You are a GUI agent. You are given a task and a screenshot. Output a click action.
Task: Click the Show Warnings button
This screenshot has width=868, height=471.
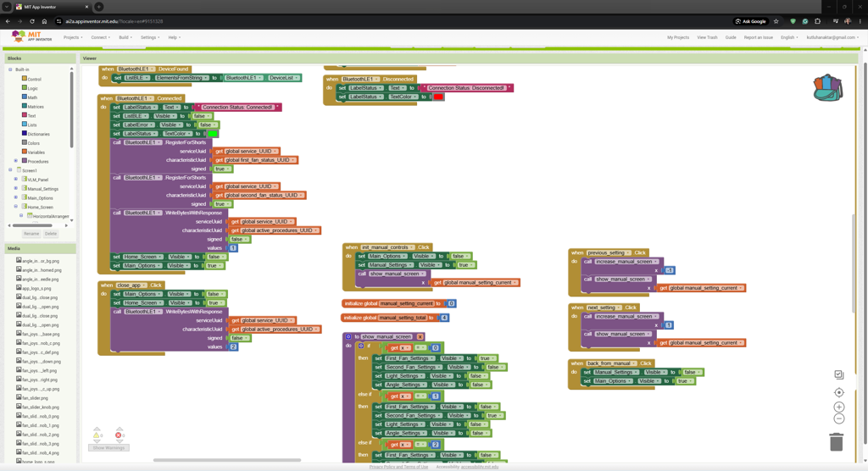click(108, 448)
